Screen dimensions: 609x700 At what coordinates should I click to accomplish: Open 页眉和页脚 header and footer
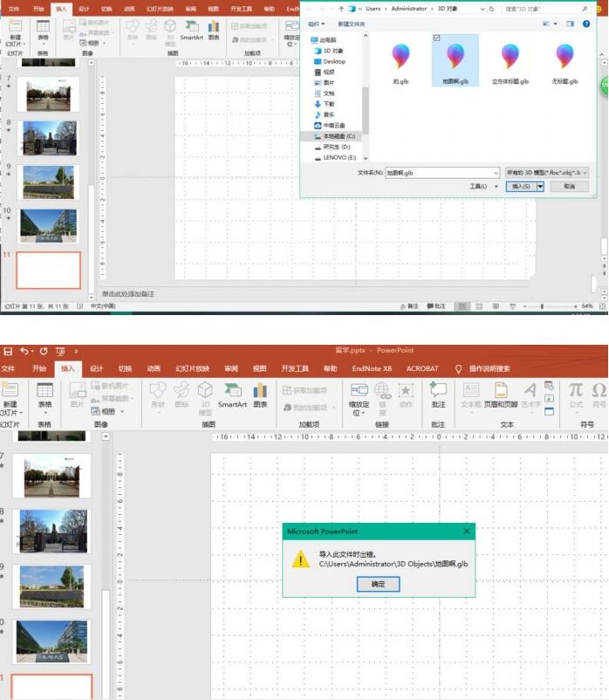click(x=501, y=395)
